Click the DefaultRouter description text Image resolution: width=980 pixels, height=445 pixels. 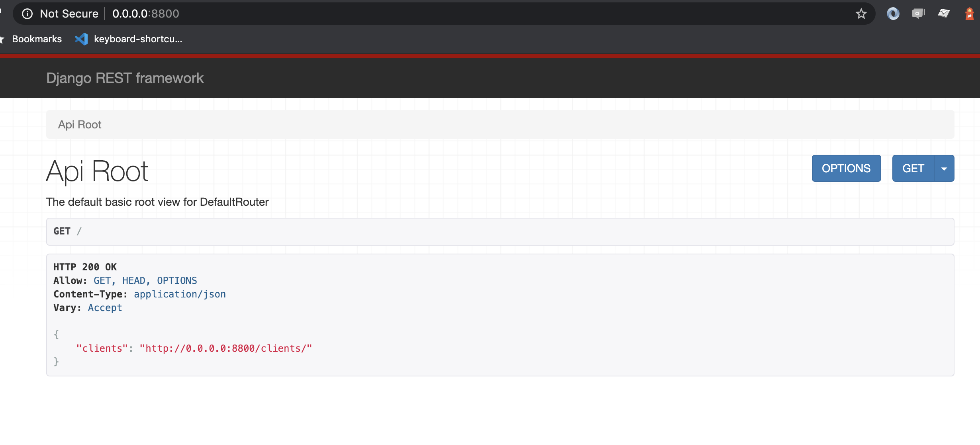tap(157, 202)
